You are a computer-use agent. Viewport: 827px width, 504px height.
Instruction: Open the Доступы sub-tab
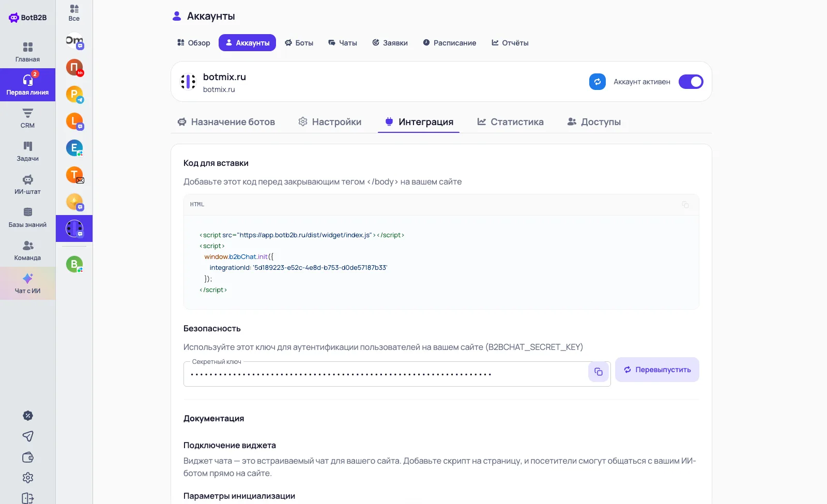pyautogui.click(x=594, y=122)
